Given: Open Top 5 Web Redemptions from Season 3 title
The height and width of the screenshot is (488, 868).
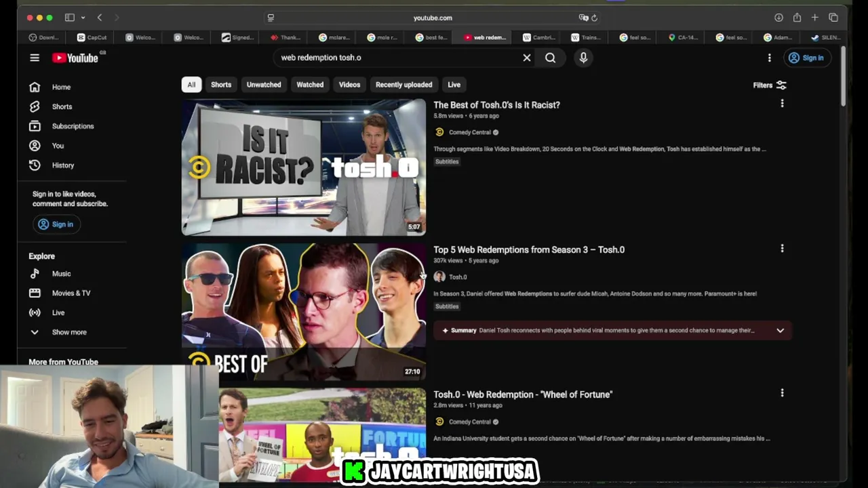Looking at the screenshot, I should point(529,249).
